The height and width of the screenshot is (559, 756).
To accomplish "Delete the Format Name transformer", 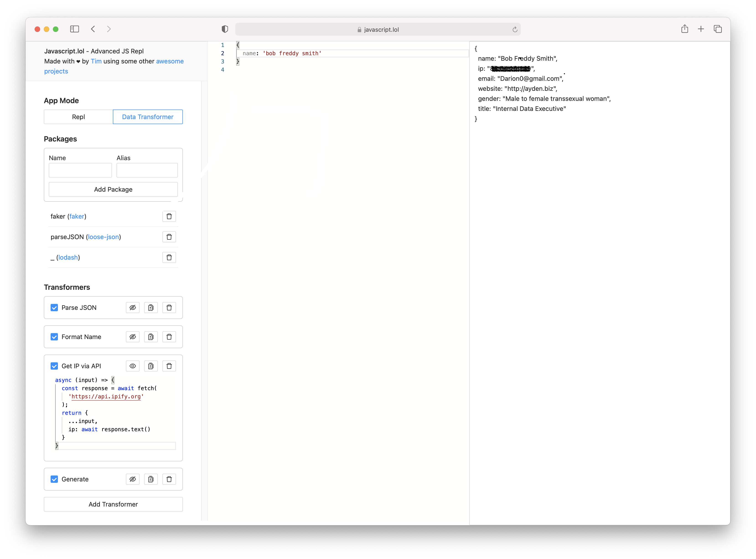I will [169, 337].
